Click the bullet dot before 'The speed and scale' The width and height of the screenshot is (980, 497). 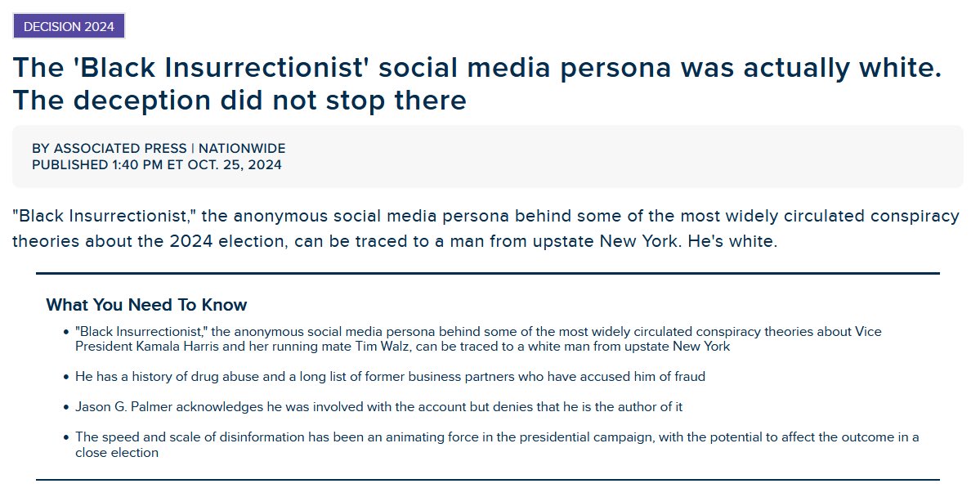coord(66,437)
